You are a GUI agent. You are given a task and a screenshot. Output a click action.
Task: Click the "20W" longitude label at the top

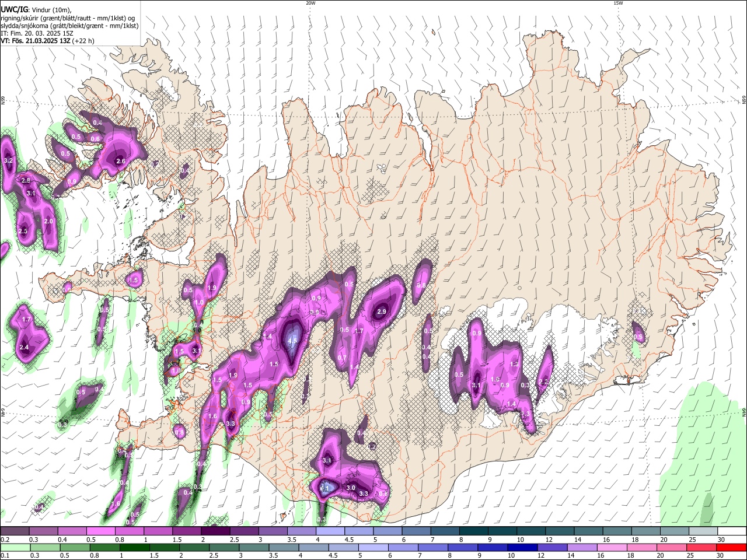(x=310, y=3)
